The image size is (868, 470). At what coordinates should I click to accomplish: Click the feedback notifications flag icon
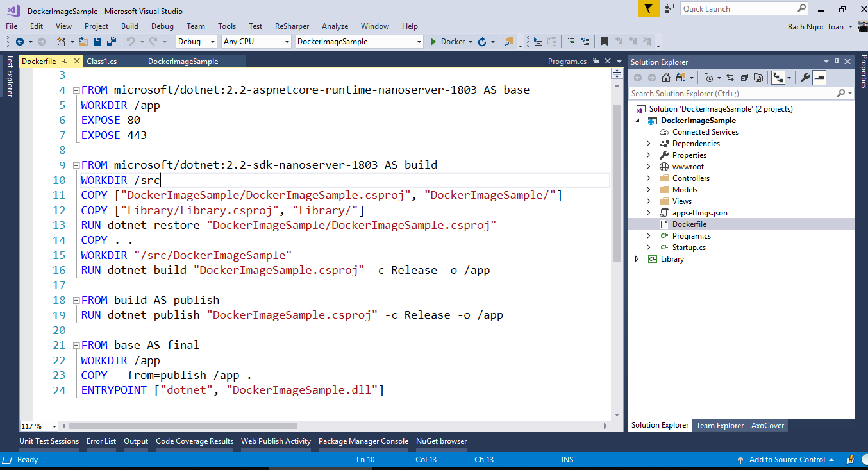pyautogui.click(x=649, y=8)
